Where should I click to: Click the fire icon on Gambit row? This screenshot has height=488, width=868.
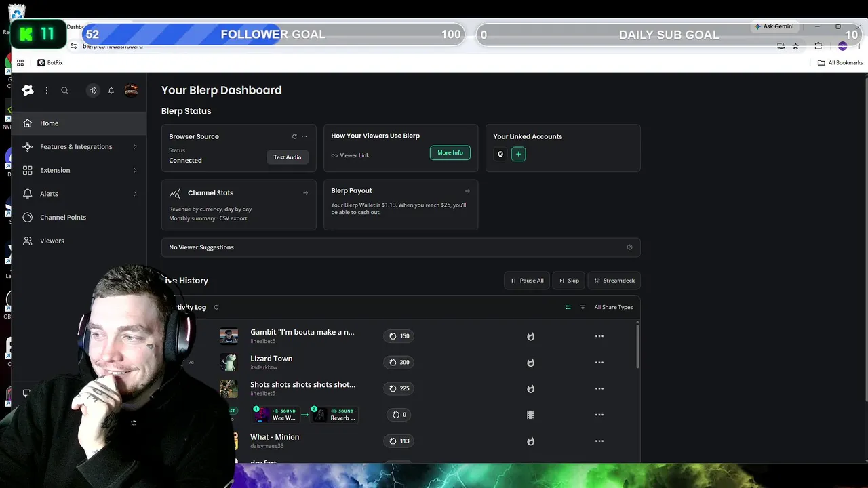[x=530, y=336]
